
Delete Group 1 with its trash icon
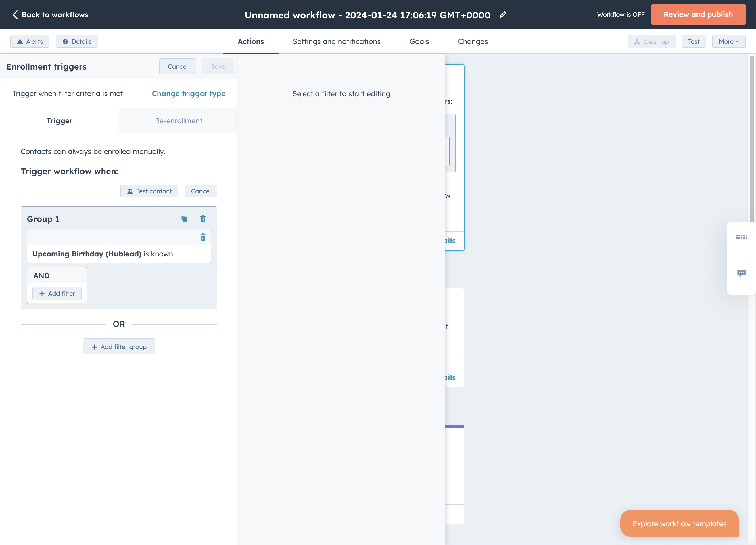203,219
